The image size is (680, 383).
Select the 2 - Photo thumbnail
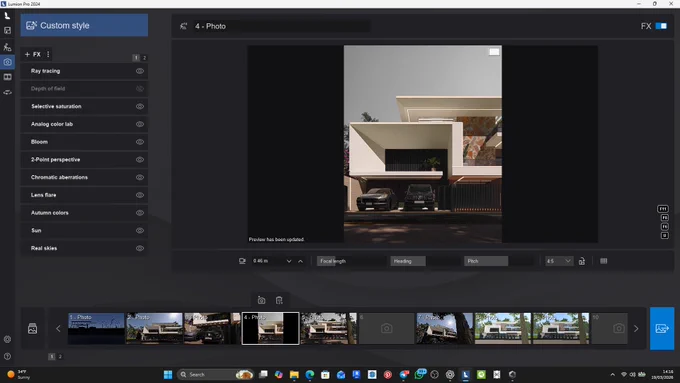click(x=154, y=329)
